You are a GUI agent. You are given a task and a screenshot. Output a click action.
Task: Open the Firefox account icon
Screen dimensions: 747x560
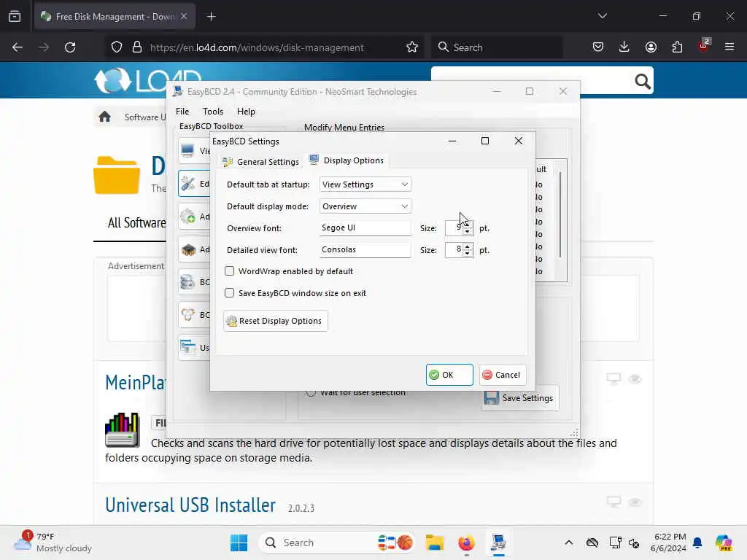pyautogui.click(x=651, y=47)
